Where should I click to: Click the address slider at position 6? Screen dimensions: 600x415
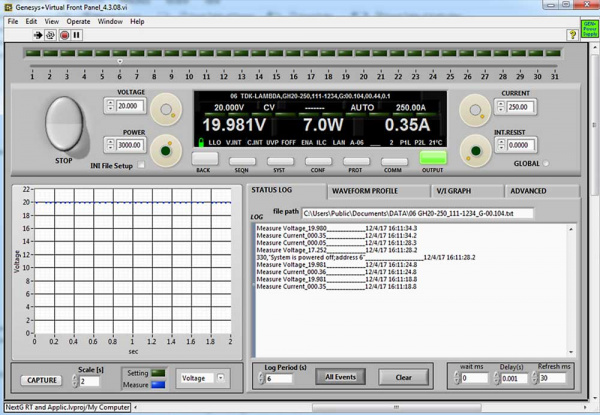point(120,62)
